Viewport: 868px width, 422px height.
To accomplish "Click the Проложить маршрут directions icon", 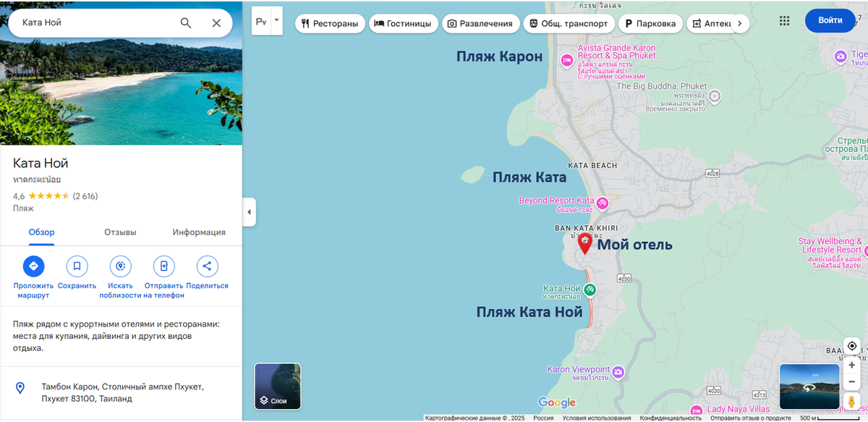I will click(x=33, y=266).
